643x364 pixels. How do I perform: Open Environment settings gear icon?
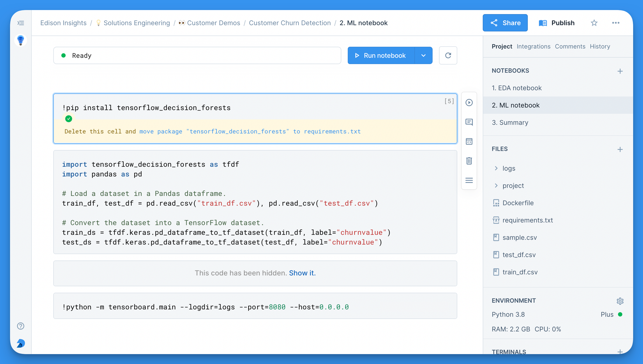click(x=620, y=301)
